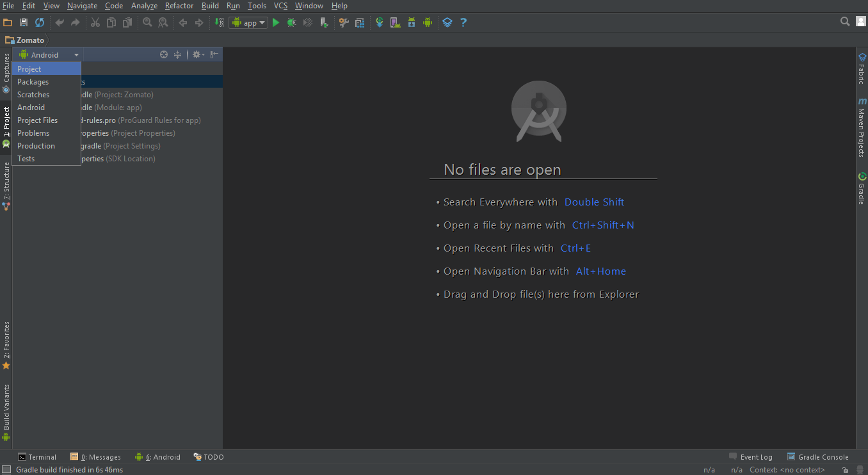868x475 pixels.
Task: Open the Build menu
Action: (210, 6)
